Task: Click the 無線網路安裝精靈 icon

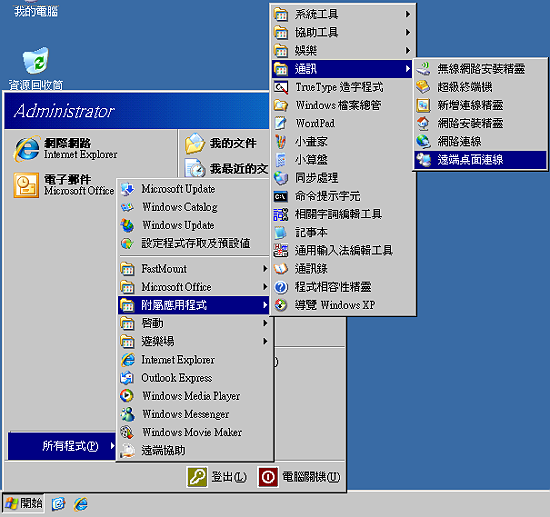Action: pos(423,69)
